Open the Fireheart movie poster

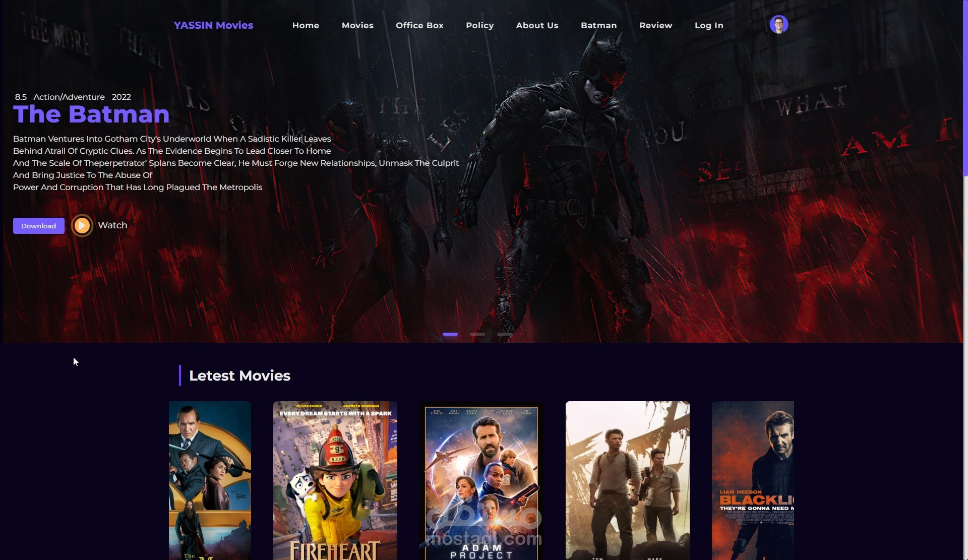click(x=335, y=480)
